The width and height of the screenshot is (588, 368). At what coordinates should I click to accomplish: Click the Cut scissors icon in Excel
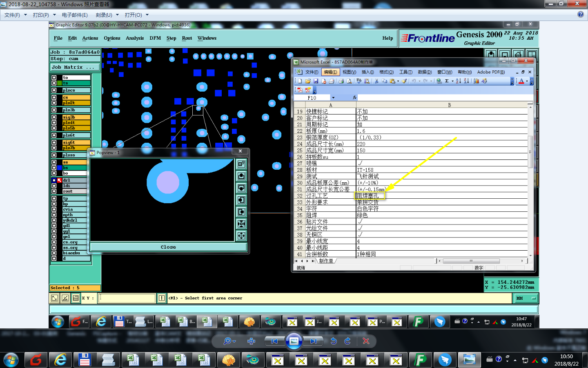click(376, 81)
